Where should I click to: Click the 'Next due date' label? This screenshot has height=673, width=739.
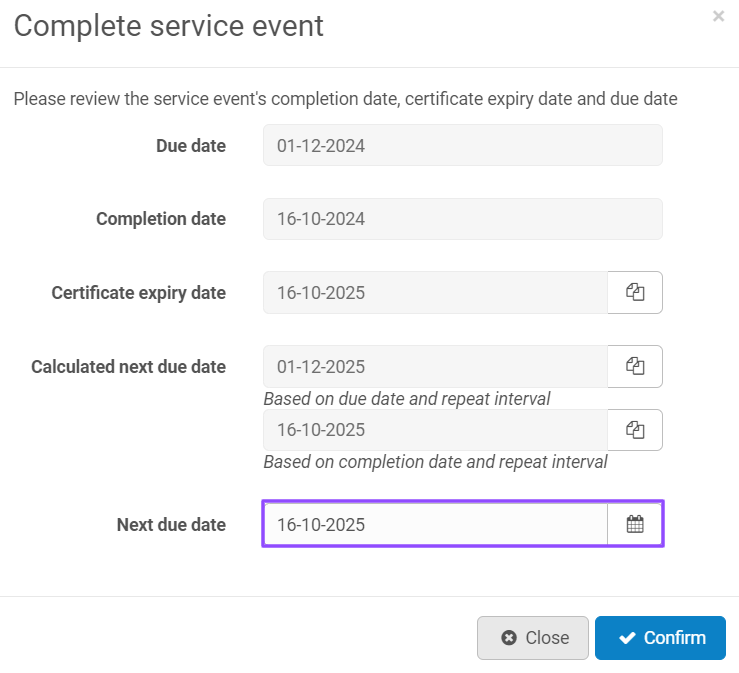pyautogui.click(x=172, y=525)
